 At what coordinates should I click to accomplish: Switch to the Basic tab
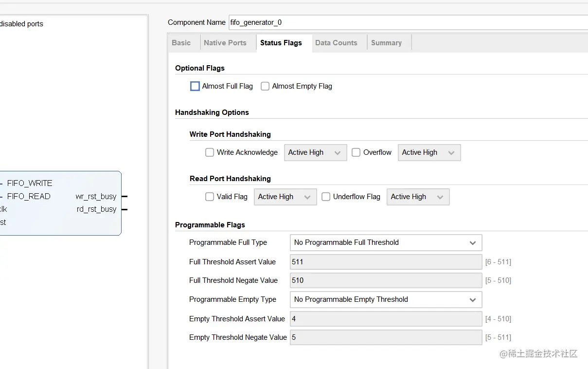(181, 43)
